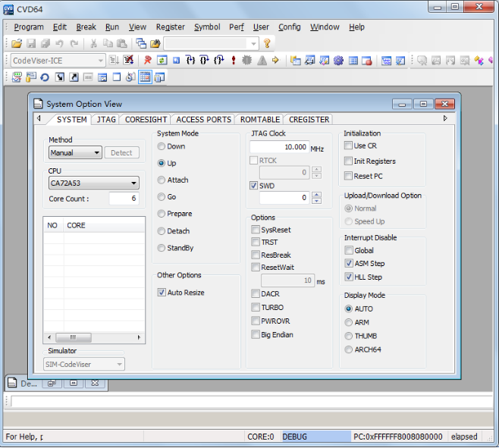Click the highlighted calendar grid toolbar icon
Screen dimensions: 499x448
pyautogui.click(x=144, y=77)
